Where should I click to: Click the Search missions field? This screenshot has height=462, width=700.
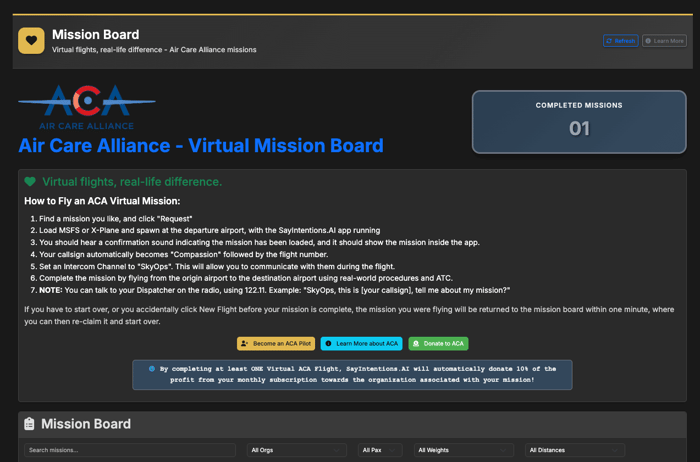click(x=130, y=450)
